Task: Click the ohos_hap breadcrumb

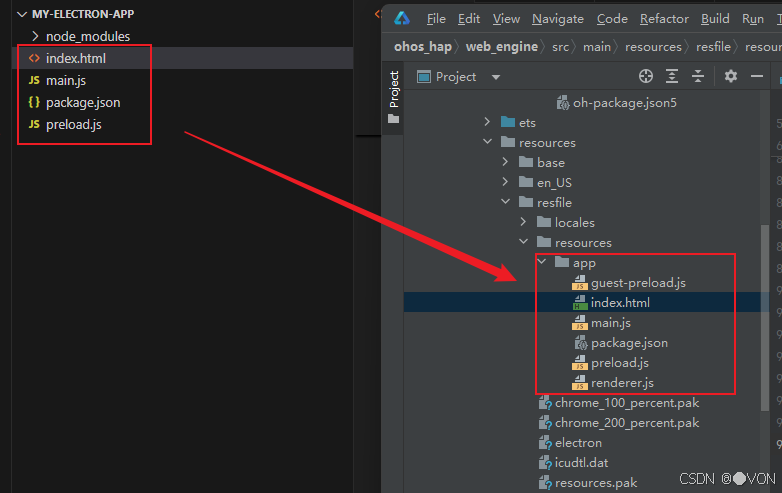Action: point(422,47)
